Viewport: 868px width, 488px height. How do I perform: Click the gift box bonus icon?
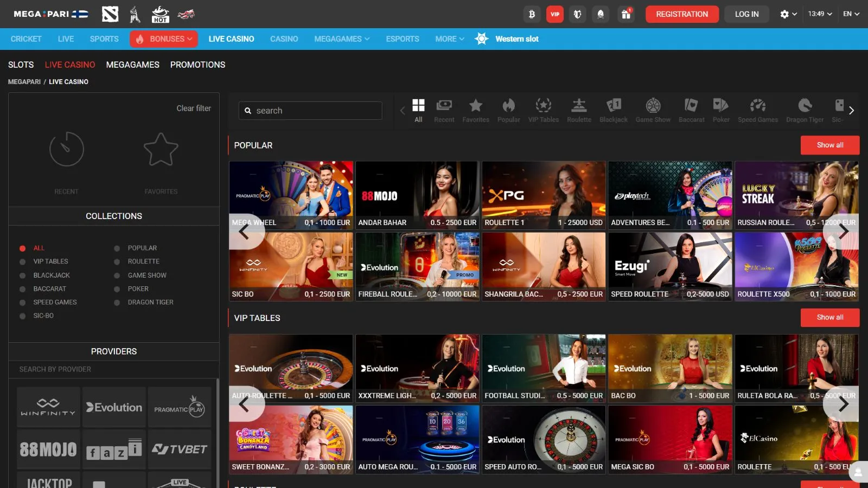(x=626, y=14)
